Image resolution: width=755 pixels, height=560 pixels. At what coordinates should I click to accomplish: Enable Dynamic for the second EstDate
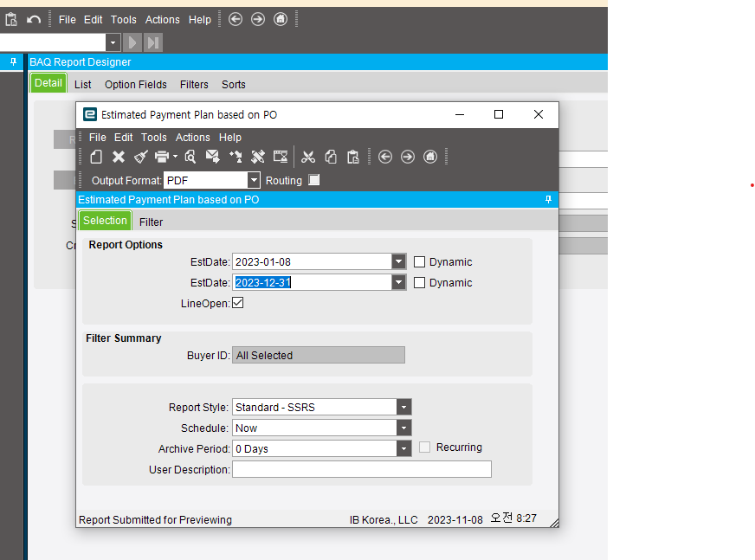click(x=419, y=283)
